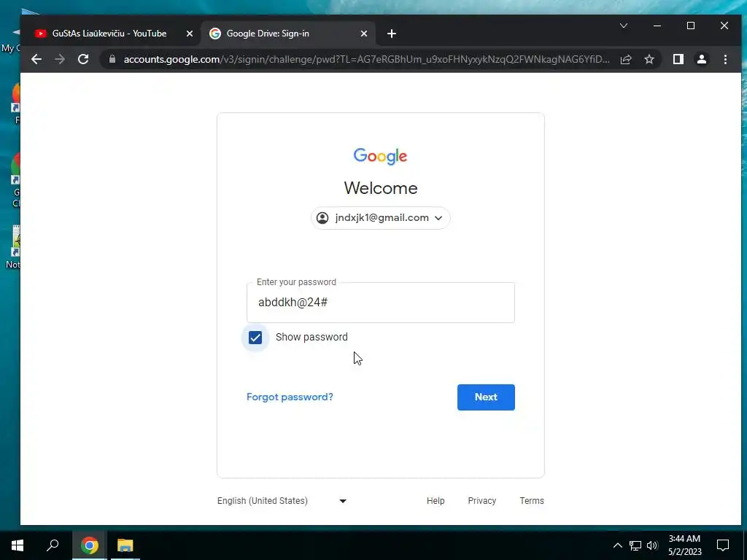Click the lock icon in address bar
Screen dimensions: 747x560
[x=112, y=59]
